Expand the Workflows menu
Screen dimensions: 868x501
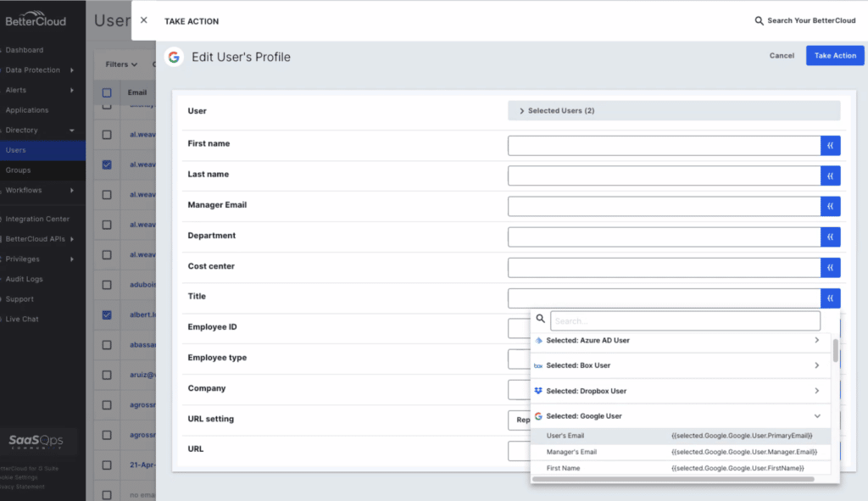click(71, 191)
